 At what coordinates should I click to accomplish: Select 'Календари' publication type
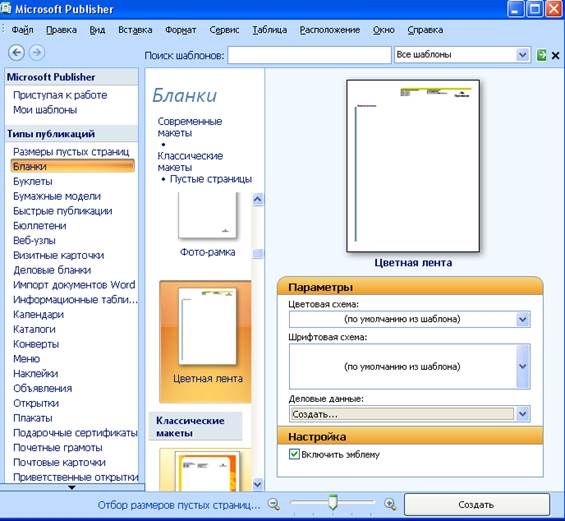click(x=38, y=314)
